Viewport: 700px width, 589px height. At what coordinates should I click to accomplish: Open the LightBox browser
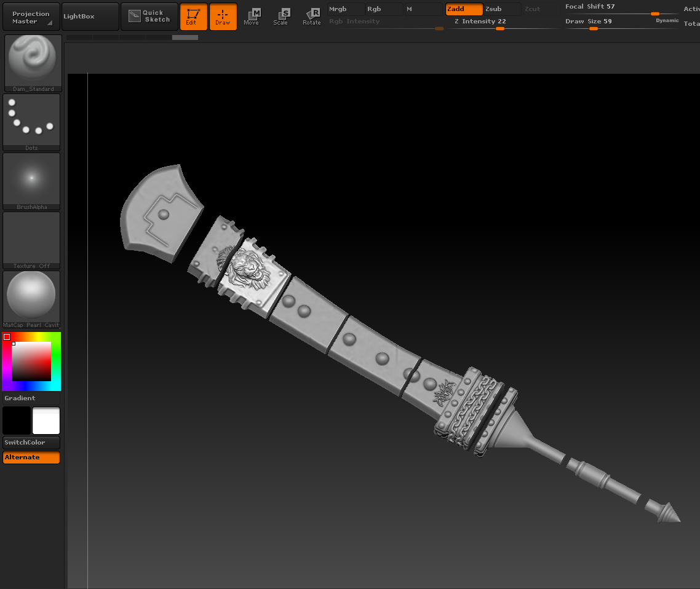click(90, 16)
